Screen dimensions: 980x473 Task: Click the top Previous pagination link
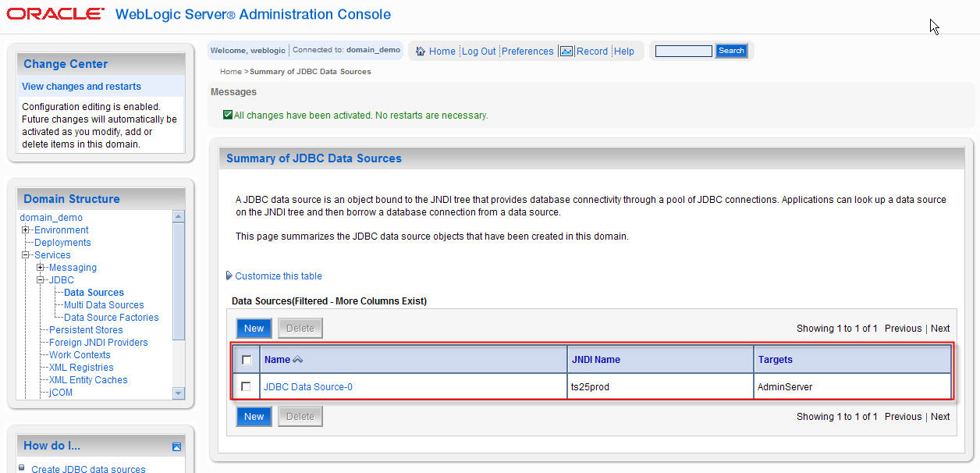pyautogui.click(x=904, y=329)
